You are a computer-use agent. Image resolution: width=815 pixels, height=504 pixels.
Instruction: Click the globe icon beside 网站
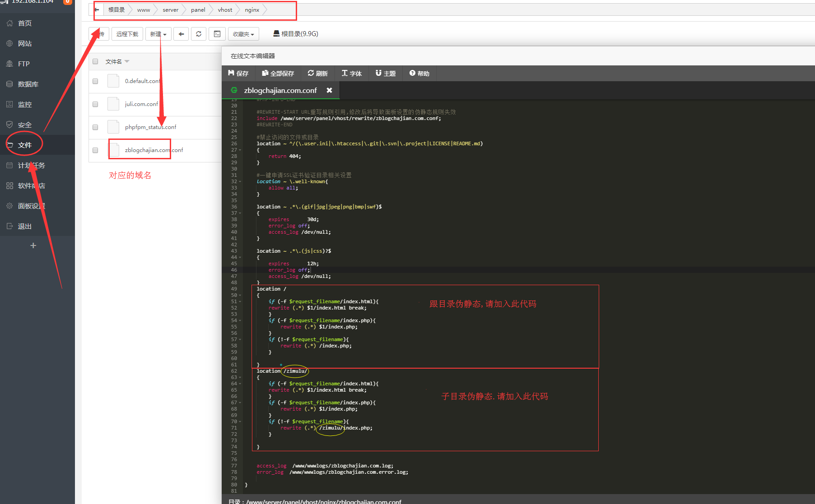9,43
